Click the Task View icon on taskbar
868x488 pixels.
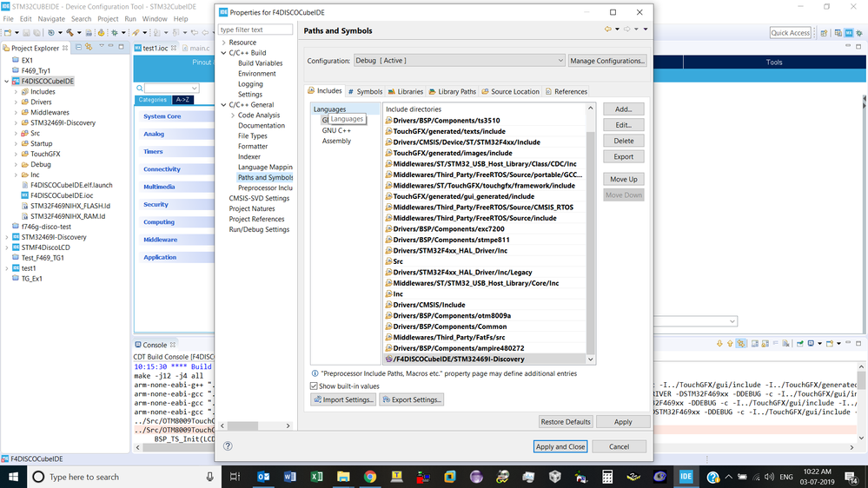click(235, 477)
